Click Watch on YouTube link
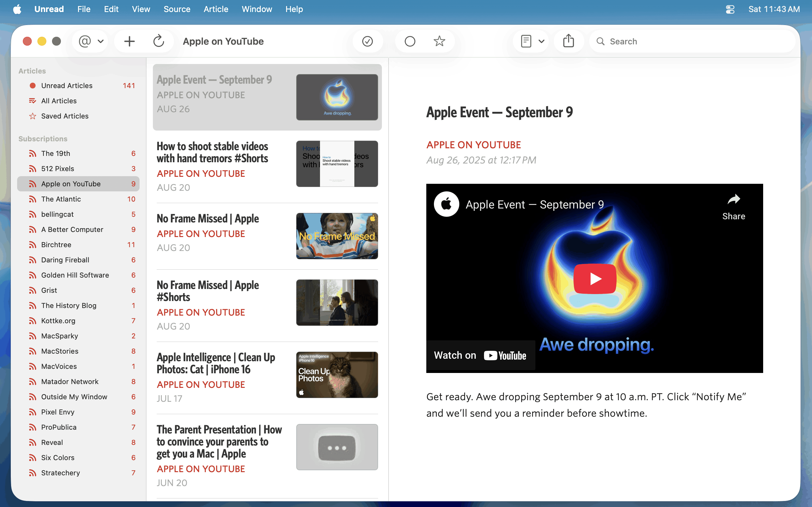 (480, 355)
